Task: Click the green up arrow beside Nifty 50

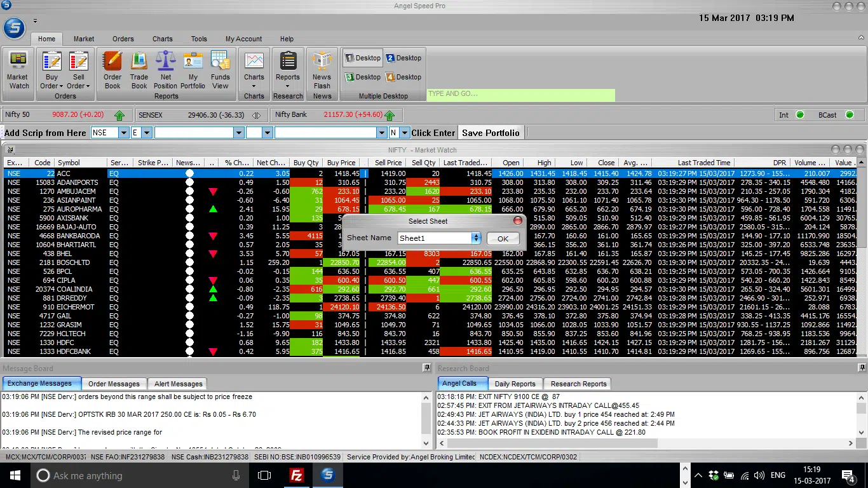Action: (119, 115)
